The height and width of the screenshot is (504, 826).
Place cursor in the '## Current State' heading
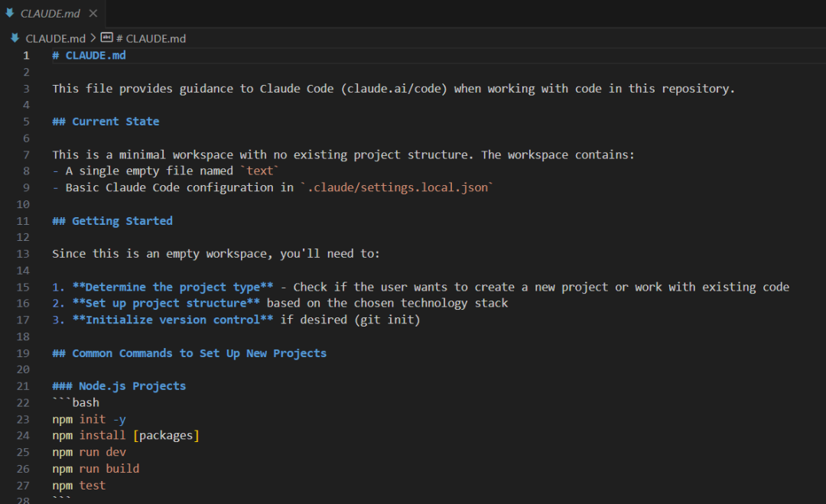pyautogui.click(x=115, y=122)
